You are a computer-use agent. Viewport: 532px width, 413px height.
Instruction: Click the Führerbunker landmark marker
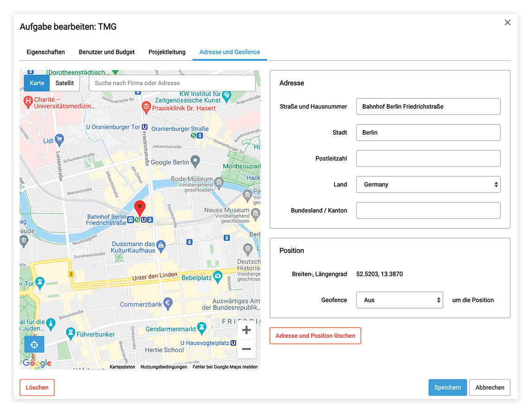[x=71, y=334]
